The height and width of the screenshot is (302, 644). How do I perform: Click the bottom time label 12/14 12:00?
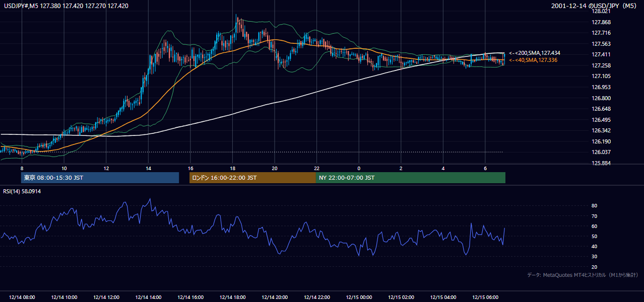pyautogui.click(x=106, y=297)
